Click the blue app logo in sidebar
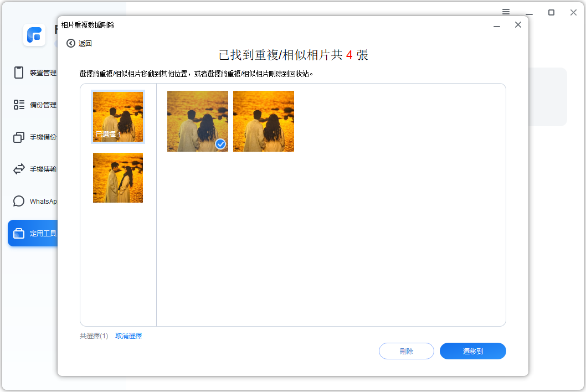This screenshot has height=392, width=586. tap(34, 35)
